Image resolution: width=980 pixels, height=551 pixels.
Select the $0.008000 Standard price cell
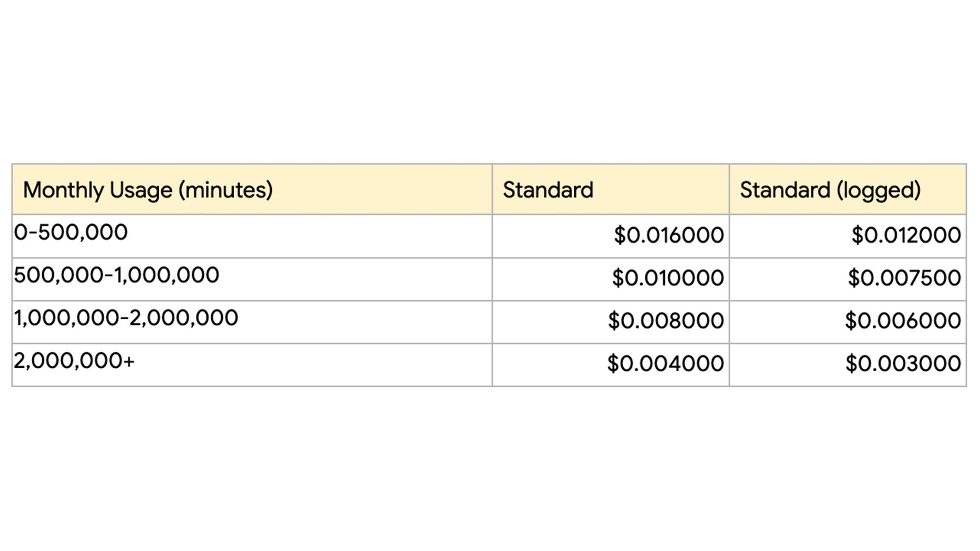611,322
